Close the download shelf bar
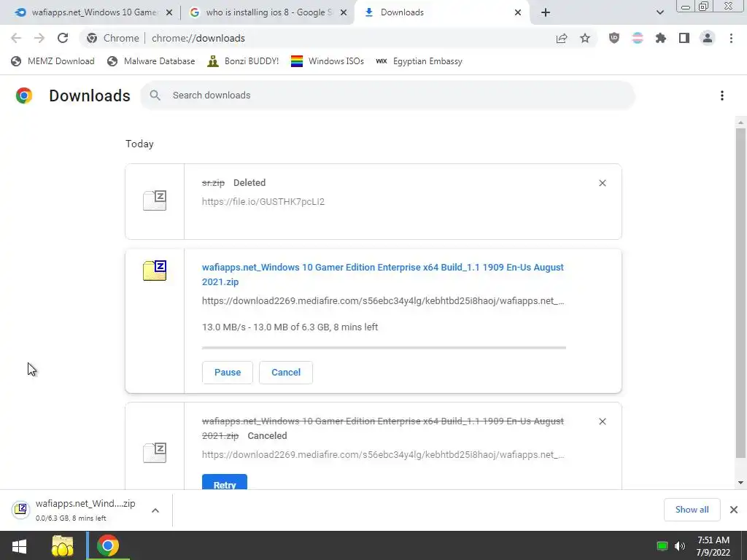 pyautogui.click(x=734, y=510)
